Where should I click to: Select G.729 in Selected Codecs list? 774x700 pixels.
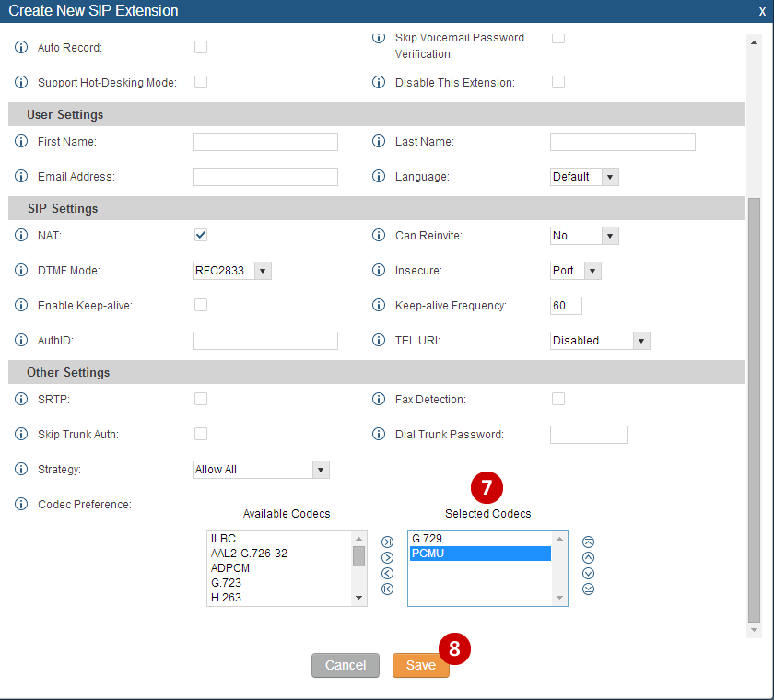[479, 539]
